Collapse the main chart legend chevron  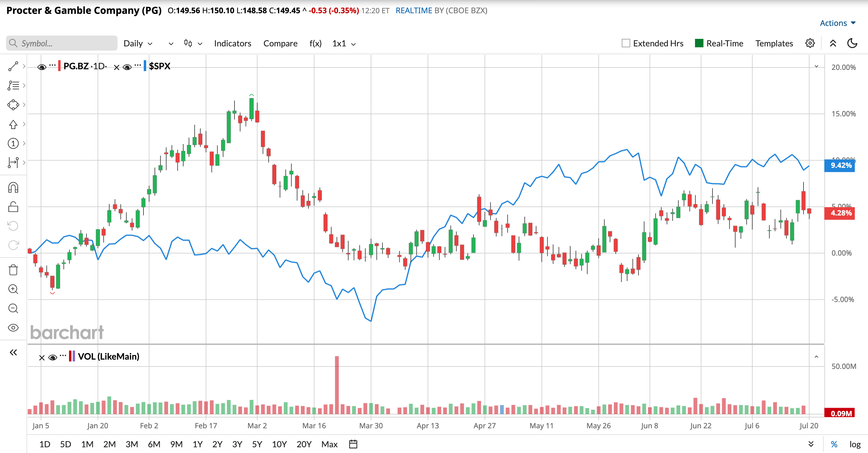[x=816, y=66]
